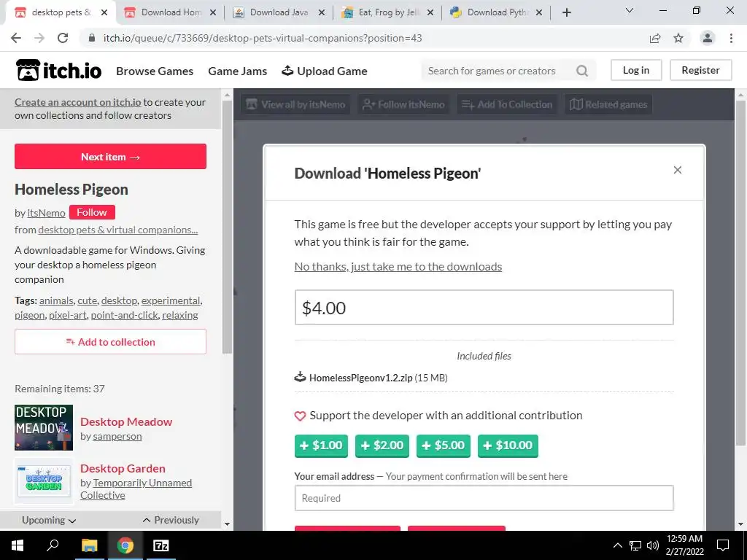The width and height of the screenshot is (747, 560).
Task: Click 'No thanks, just take me to the downloads'
Action: [398, 267]
